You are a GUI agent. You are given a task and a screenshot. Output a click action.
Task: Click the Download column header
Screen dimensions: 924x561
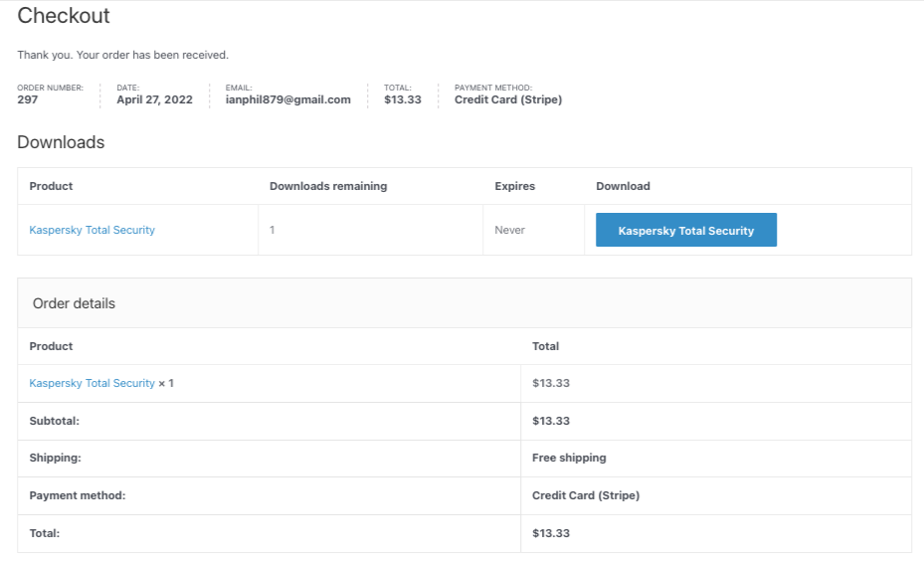[x=623, y=186]
